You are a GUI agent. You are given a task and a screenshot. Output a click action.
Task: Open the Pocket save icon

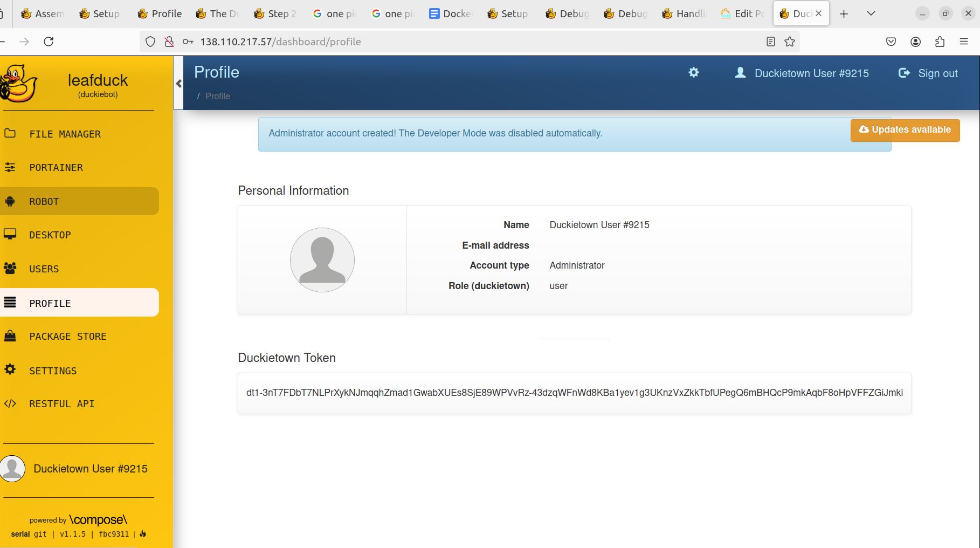(891, 42)
